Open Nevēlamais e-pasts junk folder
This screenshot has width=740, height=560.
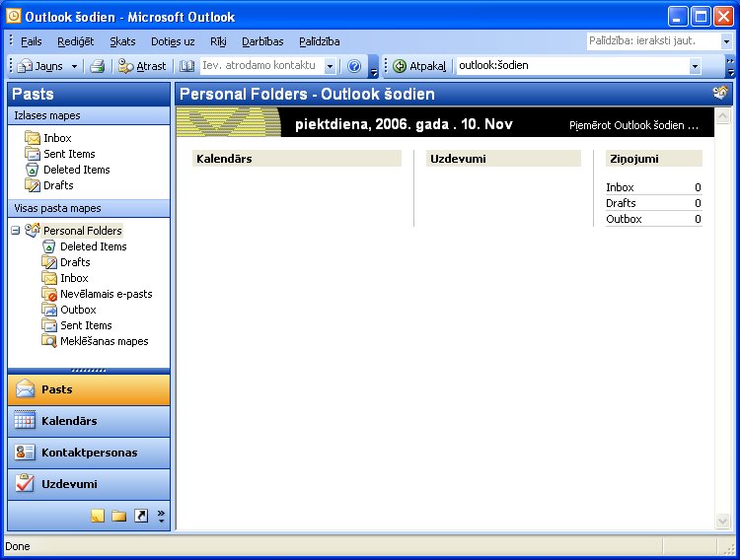[x=107, y=294]
